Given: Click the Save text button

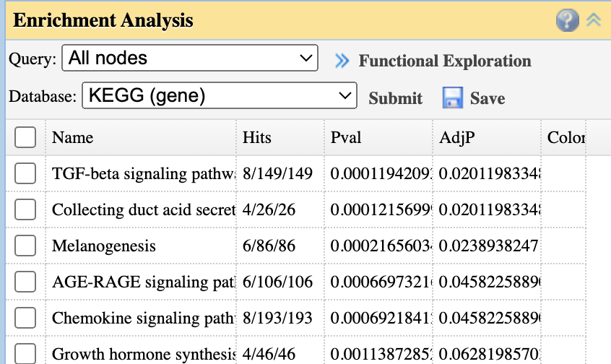Looking at the screenshot, I should coord(487,98).
